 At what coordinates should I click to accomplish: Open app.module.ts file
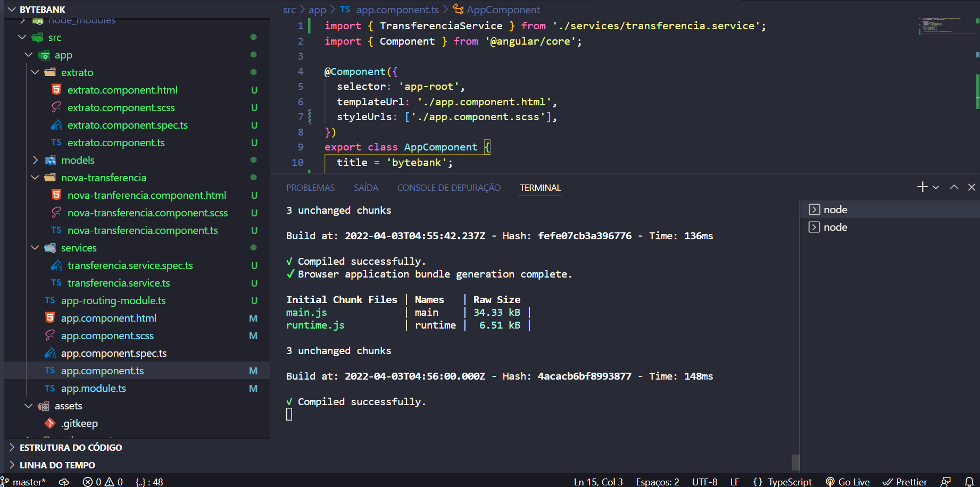(93, 388)
